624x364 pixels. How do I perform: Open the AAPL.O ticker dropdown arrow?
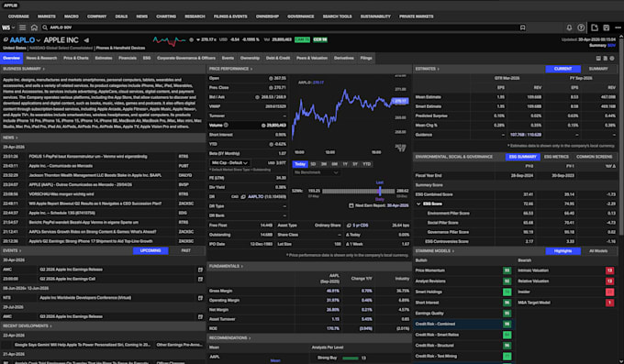39,40
